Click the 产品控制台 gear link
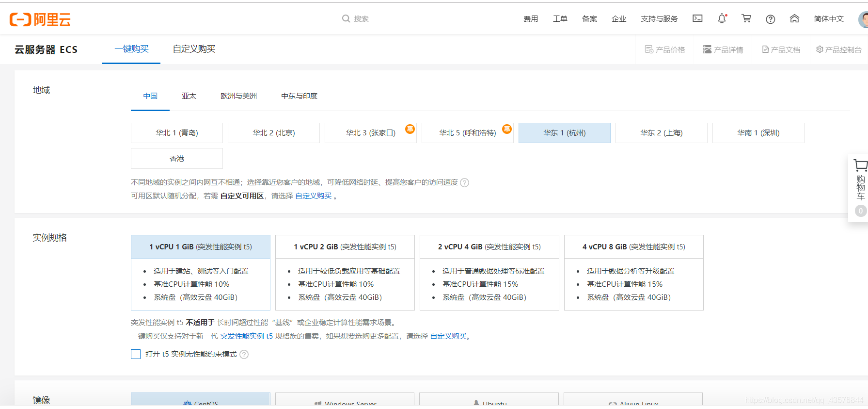The image size is (868, 409). 839,49
